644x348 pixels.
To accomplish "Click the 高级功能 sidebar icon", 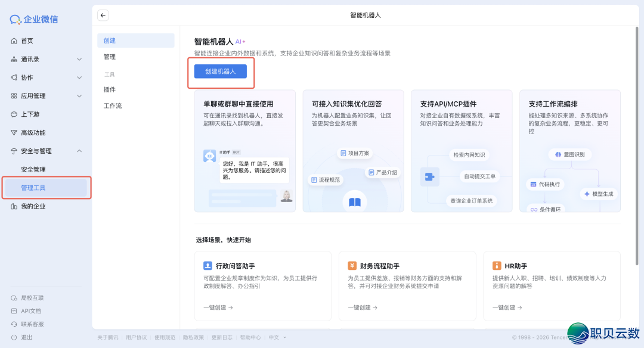I will coord(13,132).
